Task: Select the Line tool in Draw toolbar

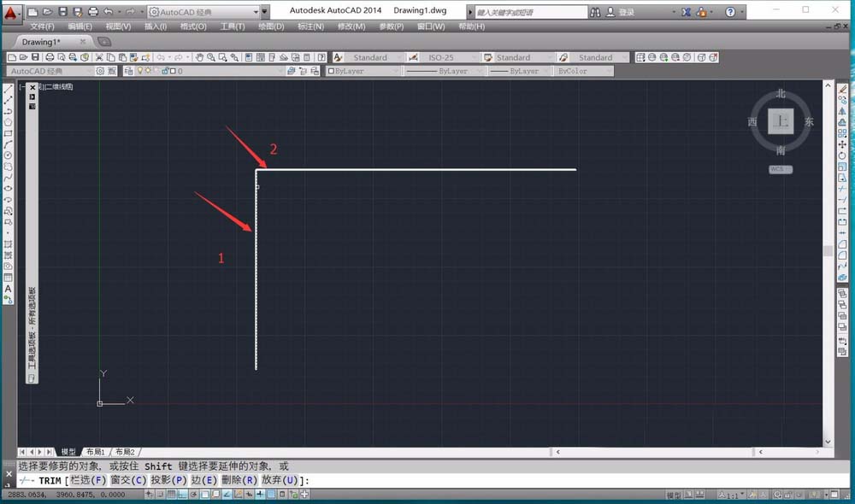Action: point(9,89)
